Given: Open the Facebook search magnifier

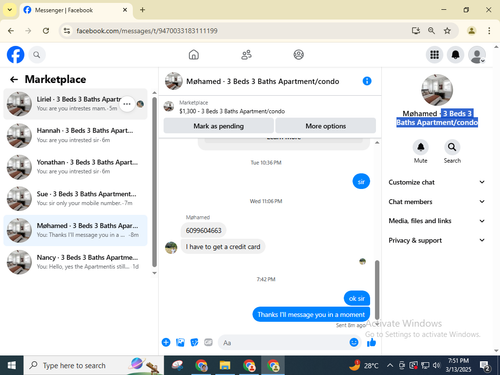Looking at the screenshot, I should coord(37,55).
